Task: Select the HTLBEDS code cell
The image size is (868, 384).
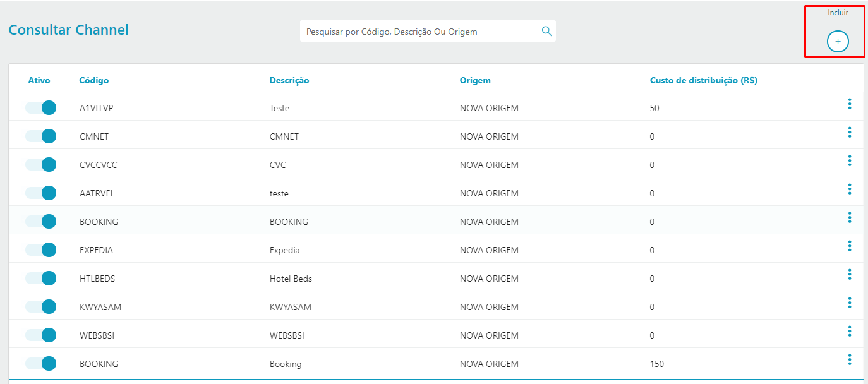Action: pos(97,279)
